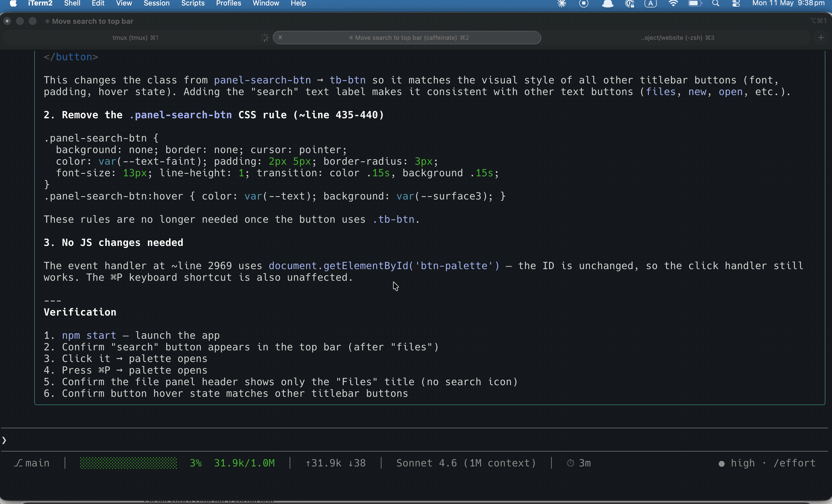
Task: Click the timer clock icon beside 3m
Action: (570, 463)
